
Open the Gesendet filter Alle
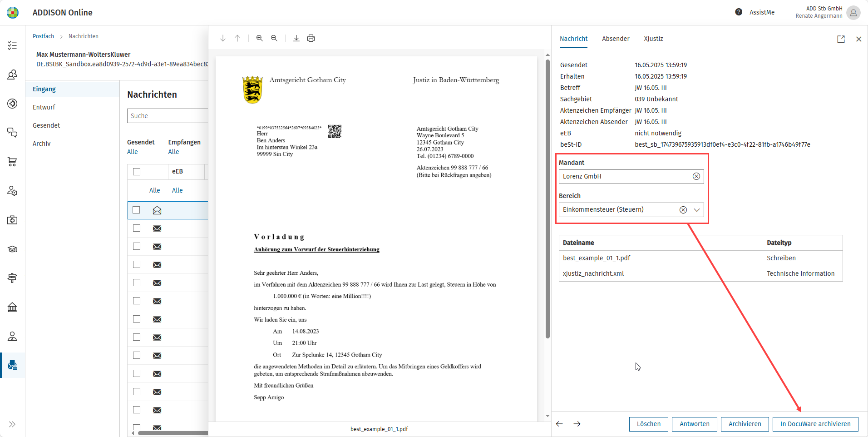pos(133,152)
